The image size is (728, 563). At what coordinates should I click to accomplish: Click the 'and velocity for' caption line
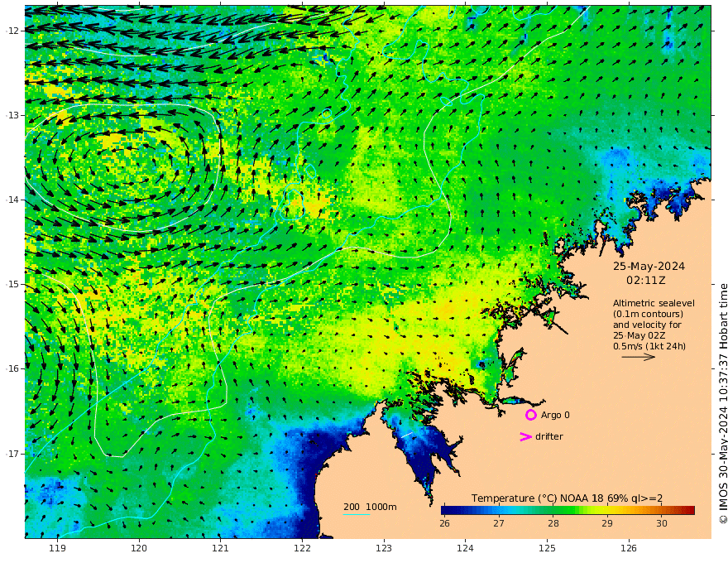[x=647, y=325]
